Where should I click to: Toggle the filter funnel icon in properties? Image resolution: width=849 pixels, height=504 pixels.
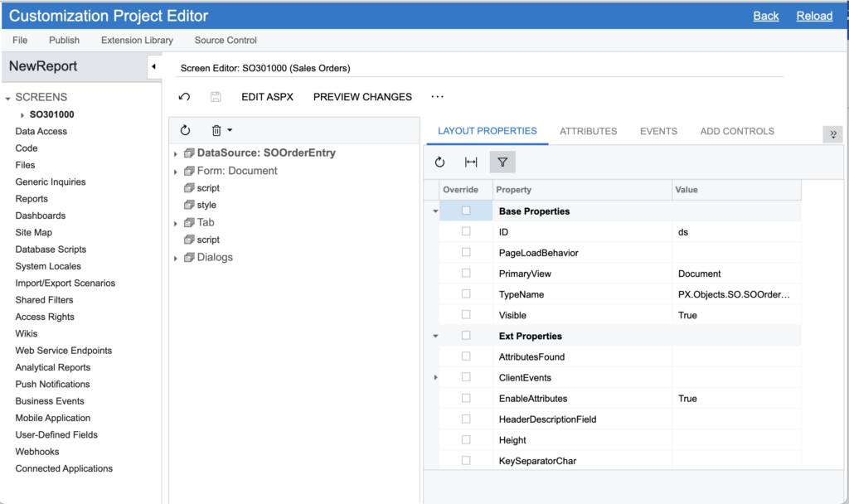[502, 162]
